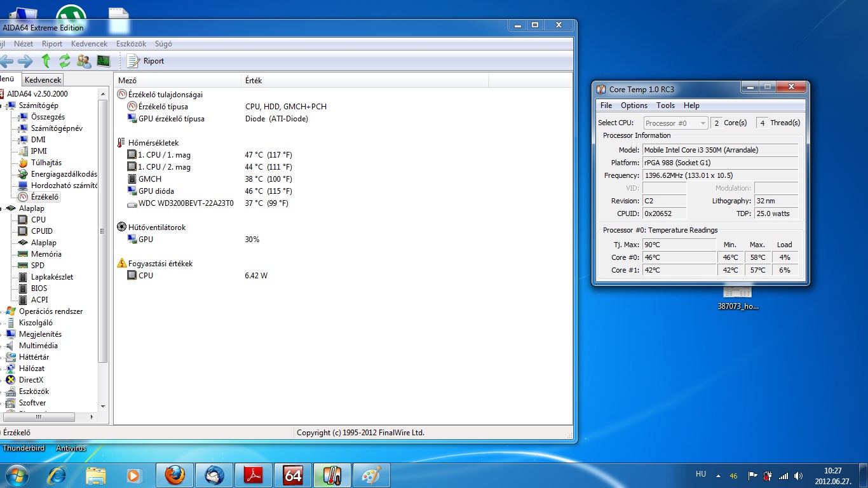Screen dimensions: 868x488
Task: Click the server tower icon beside Kiszolgáló
Action: [x=11, y=323]
